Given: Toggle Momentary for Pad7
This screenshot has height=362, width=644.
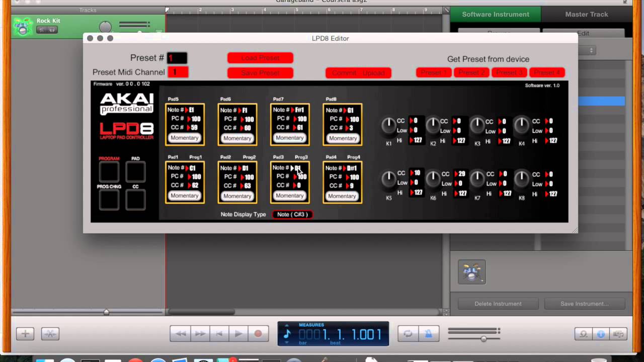Looking at the screenshot, I should [290, 138].
